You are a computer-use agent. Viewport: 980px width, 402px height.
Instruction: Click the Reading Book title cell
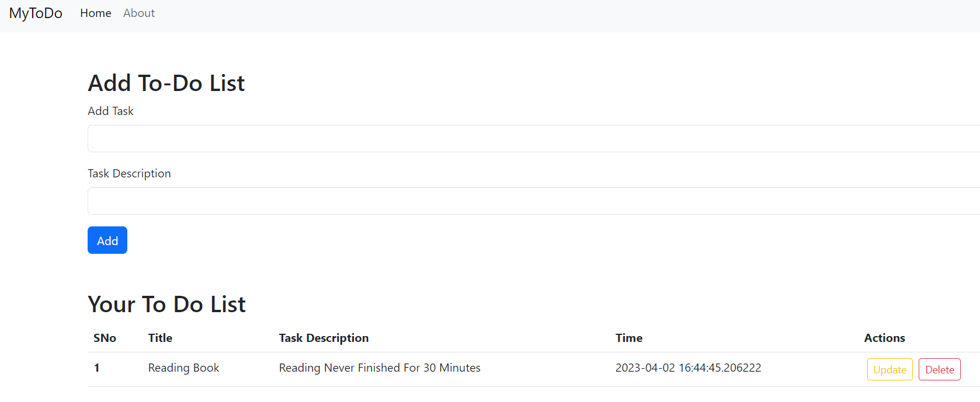tap(183, 368)
